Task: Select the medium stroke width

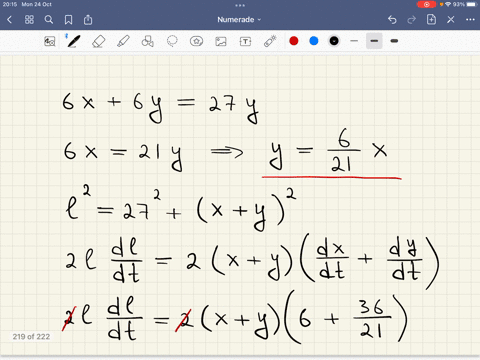Action: 374,41
